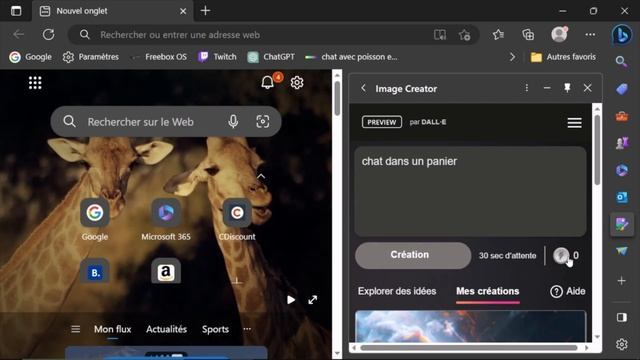This screenshot has width=640, height=360.
Task: Open the Aide help link
Action: click(568, 291)
